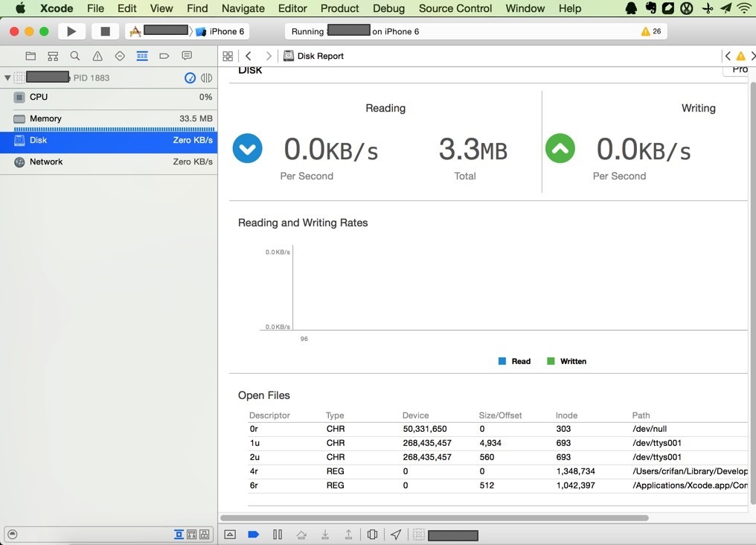Click the Wi-Fi status menu icon
756x545 pixels.
pos(744,8)
